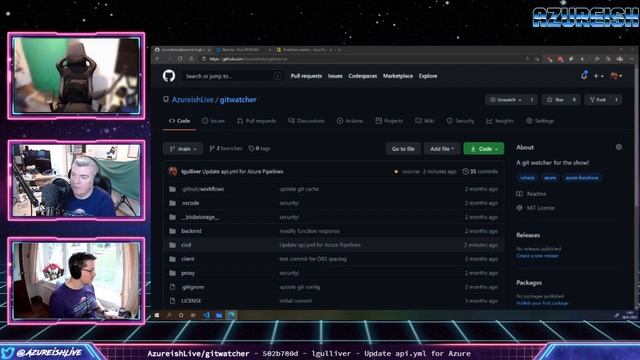The width and height of the screenshot is (640, 360).
Task: Open 'test commit for OBS spacing' commit
Action: coord(313,259)
